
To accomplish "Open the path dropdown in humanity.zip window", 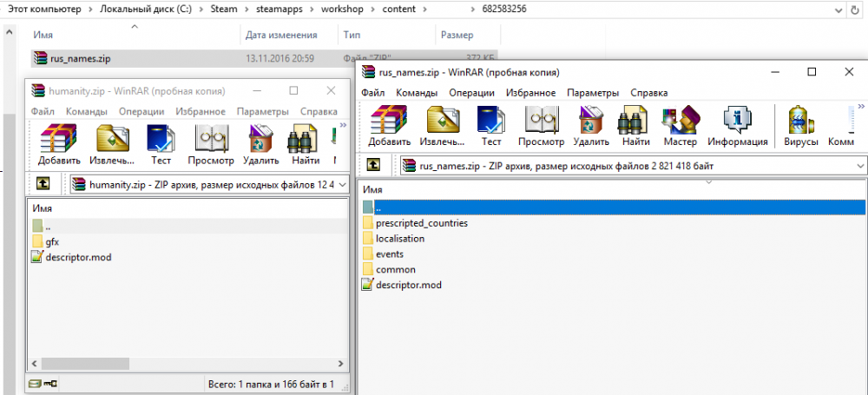I will (x=342, y=184).
